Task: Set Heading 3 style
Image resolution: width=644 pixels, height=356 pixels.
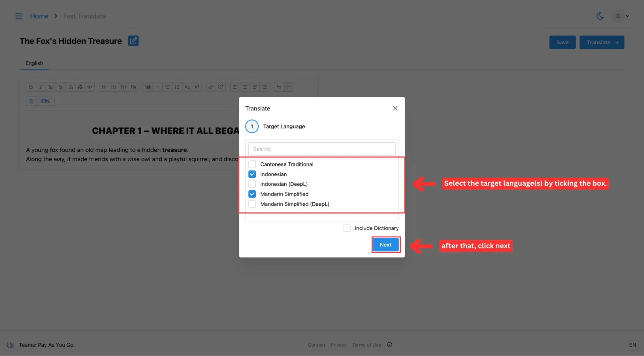Action: pyautogui.click(x=124, y=87)
